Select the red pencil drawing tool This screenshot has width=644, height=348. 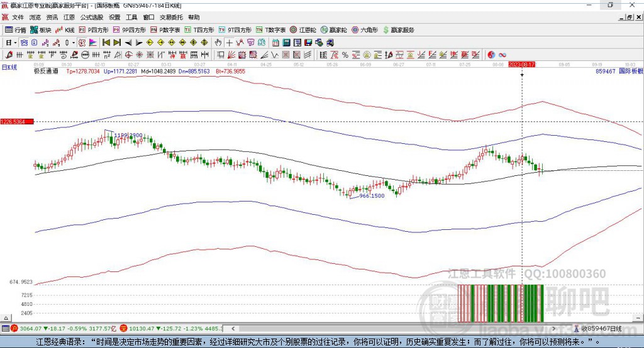(9, 55)
